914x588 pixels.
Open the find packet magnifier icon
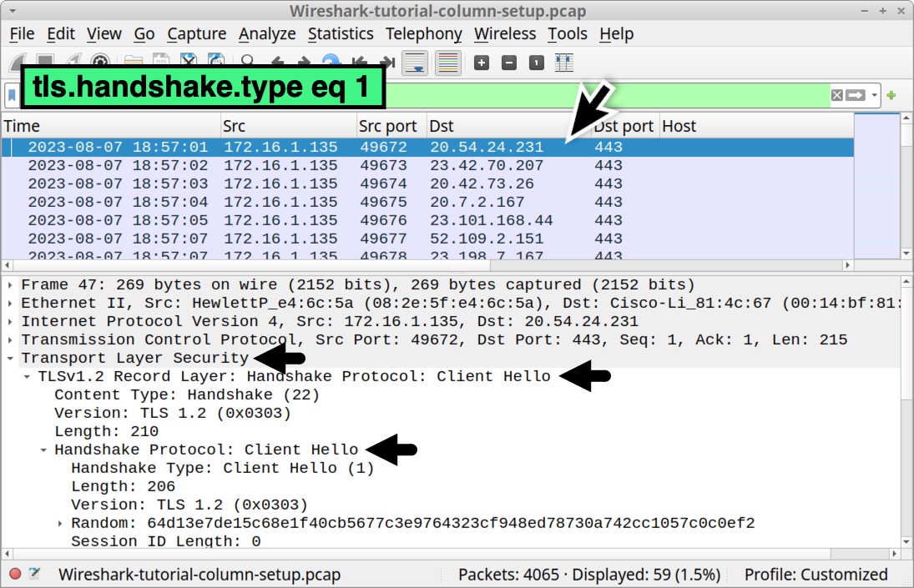pos(248,61)
